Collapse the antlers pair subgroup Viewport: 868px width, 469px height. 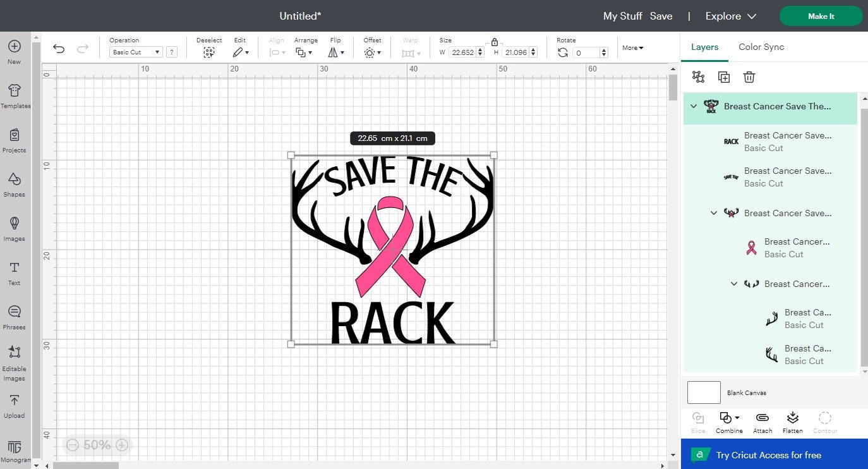(x=734, y=284)
